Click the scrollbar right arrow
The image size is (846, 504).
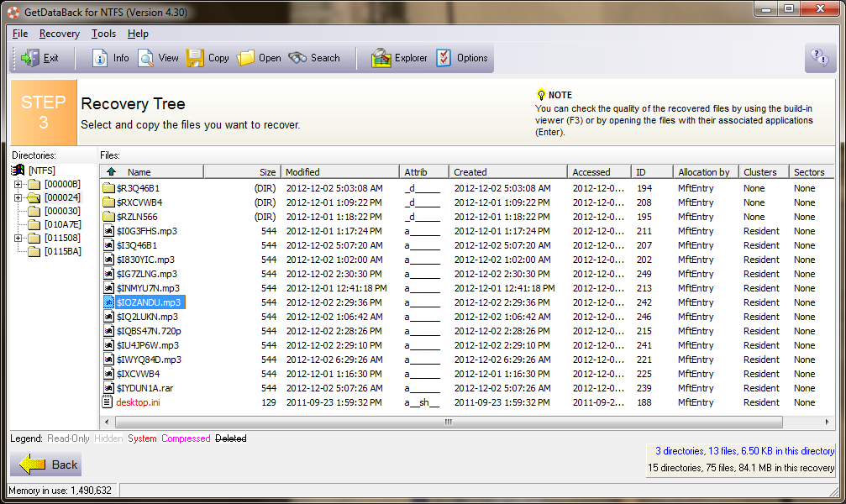point(828,422)
